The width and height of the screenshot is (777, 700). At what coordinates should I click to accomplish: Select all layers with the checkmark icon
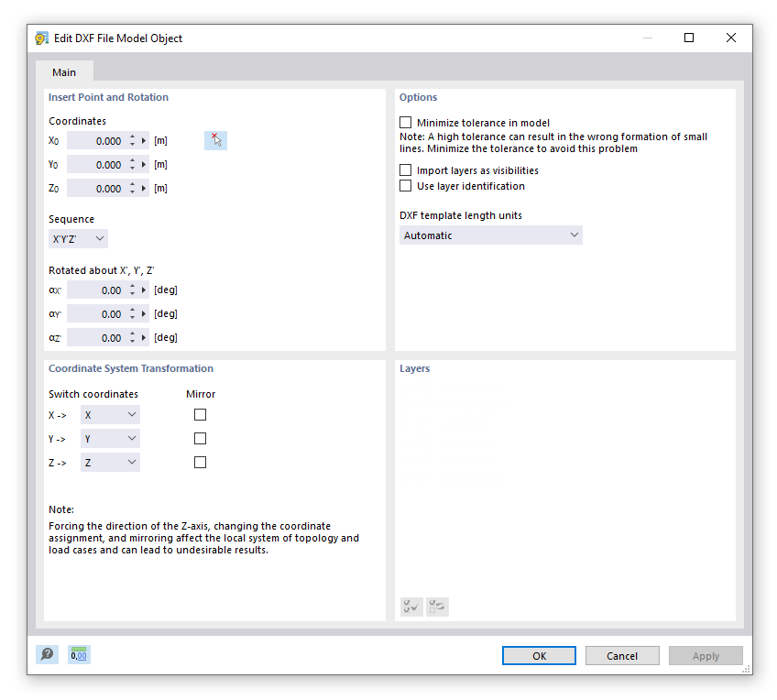(410, 607)
